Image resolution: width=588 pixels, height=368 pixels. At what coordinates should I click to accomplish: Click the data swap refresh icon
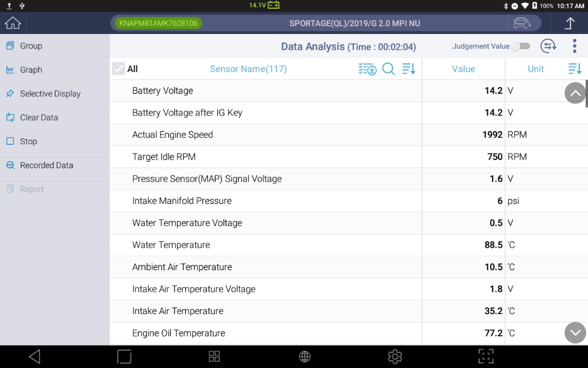click(548, 46)
